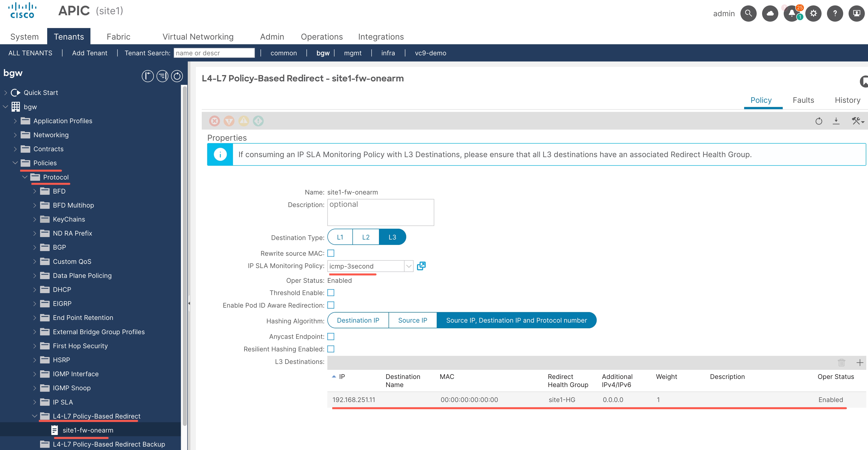The height and width of the screenshot is (450, 868).
Task: Click the user profile monitor icon
Action: click(x=856, y=14)
